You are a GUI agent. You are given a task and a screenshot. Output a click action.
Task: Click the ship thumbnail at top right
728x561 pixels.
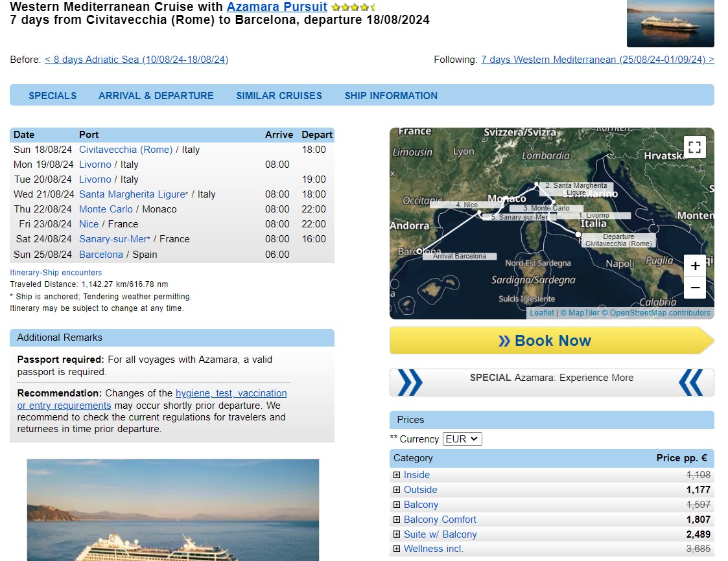pos(670,23)
